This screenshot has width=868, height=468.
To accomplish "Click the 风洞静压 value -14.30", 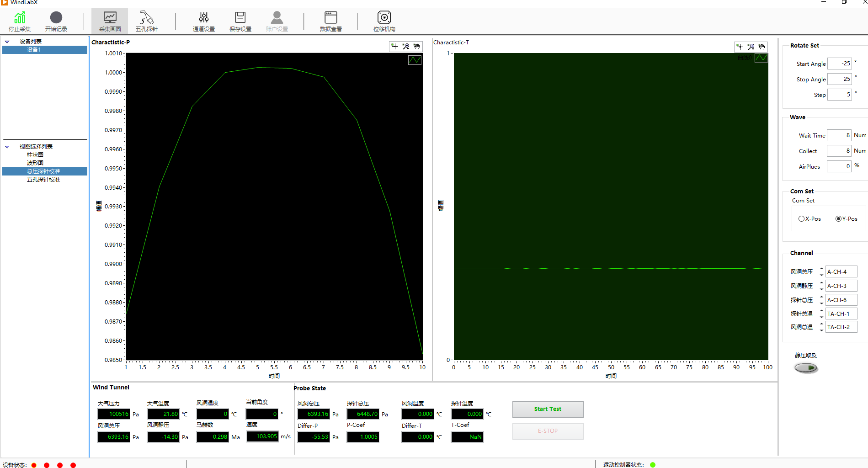I will [x=163, y=437].
